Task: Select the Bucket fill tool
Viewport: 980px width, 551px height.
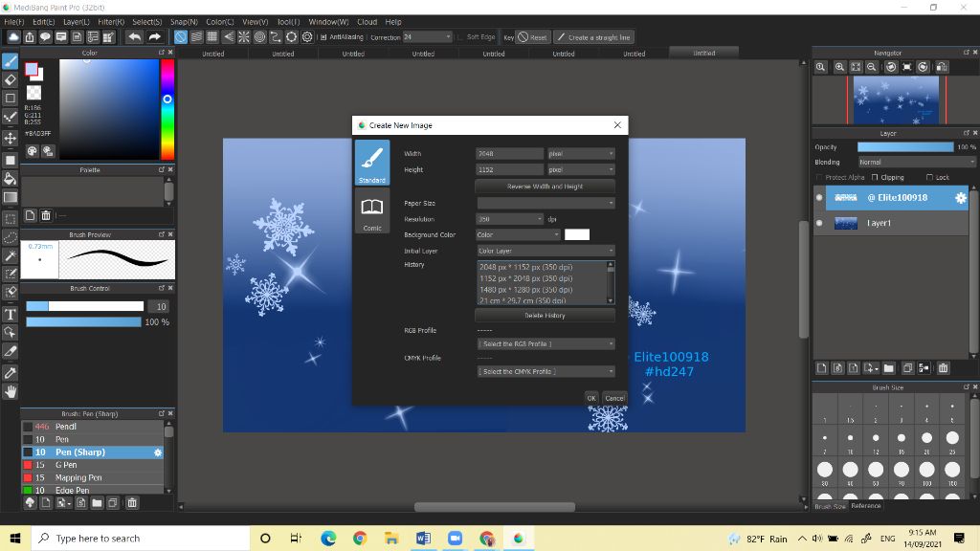Action: 10,179
